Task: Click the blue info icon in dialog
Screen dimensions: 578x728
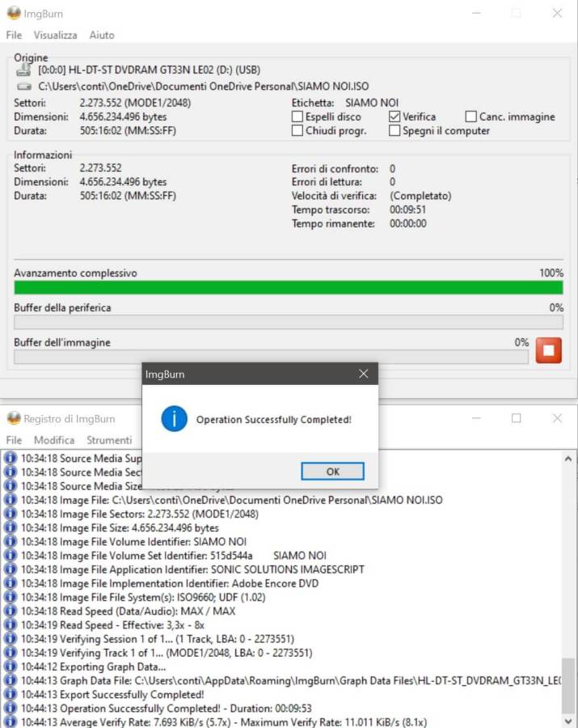Action: (x=174, y=419)
